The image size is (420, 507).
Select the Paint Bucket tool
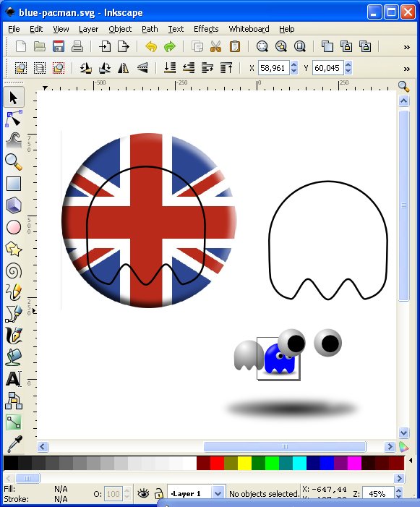coord(14,357)
